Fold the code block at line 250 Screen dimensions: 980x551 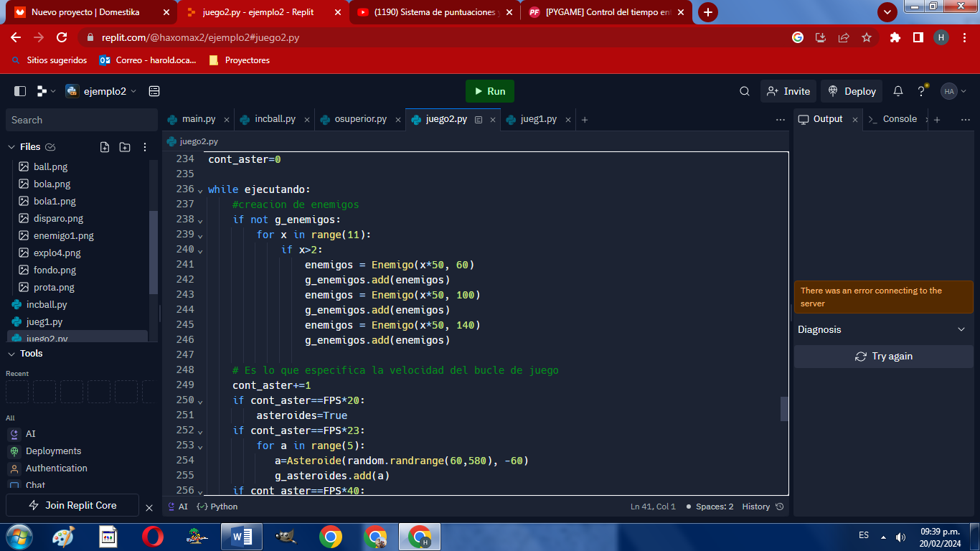point(200,401)
